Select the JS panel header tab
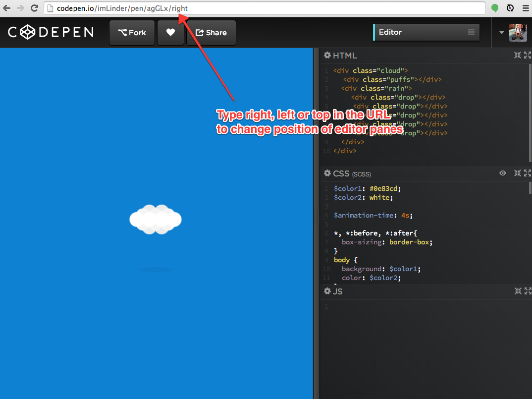 click(x=337, y=291)
